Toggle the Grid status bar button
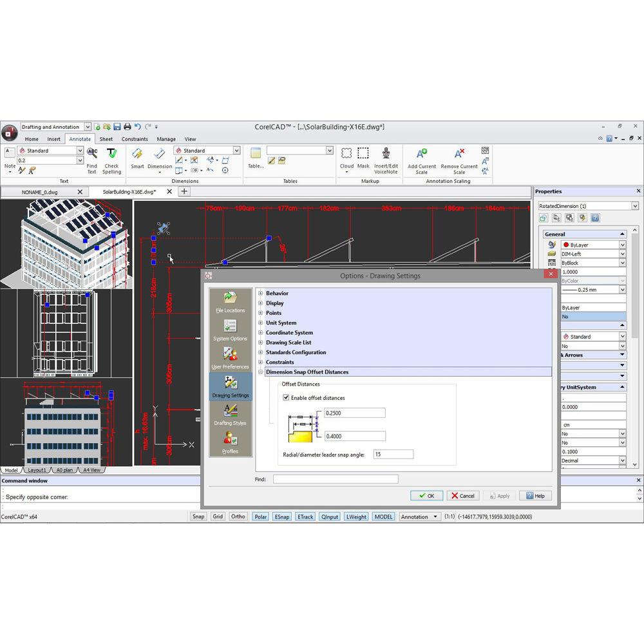 coord(218,516)
